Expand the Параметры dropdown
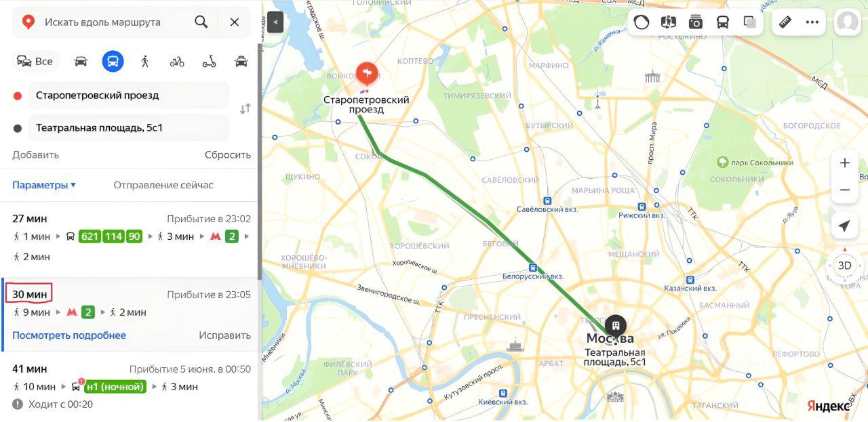Image resolution: width=868 pixels, height=422 pixels. tap(44, 185)
